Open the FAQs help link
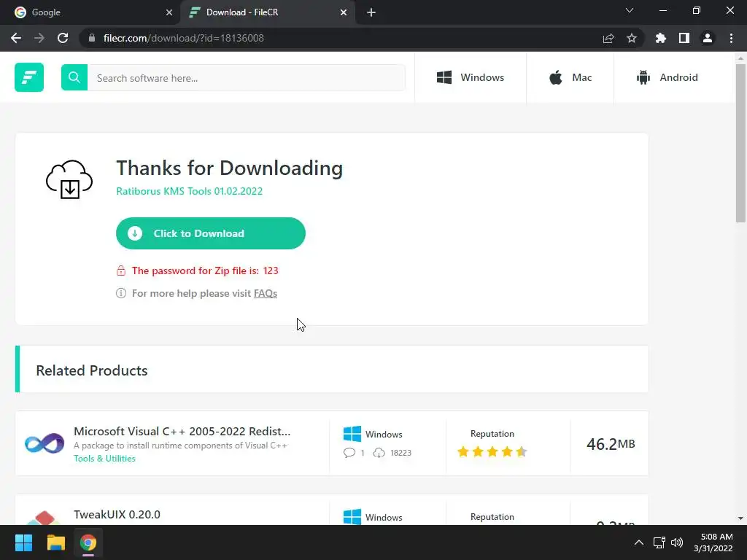Image resolution: width=747 pixels, height=560 pixels. point(266,293)
